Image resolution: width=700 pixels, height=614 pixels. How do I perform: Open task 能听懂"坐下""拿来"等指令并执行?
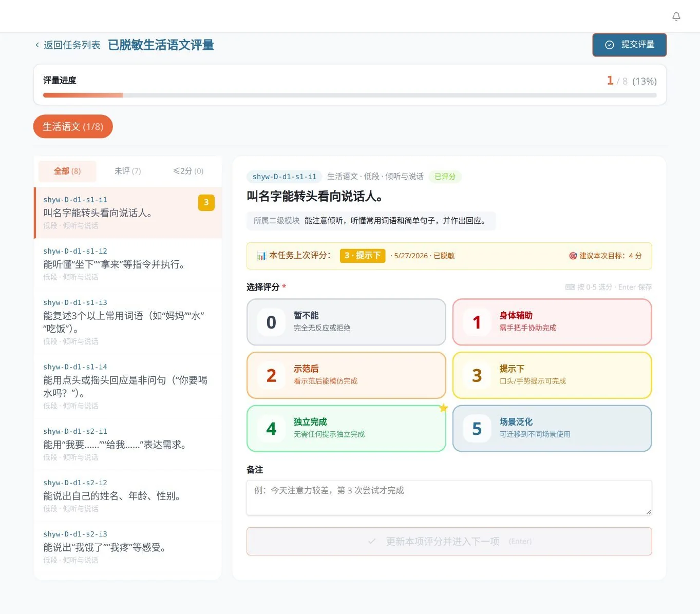pos(128,264)
